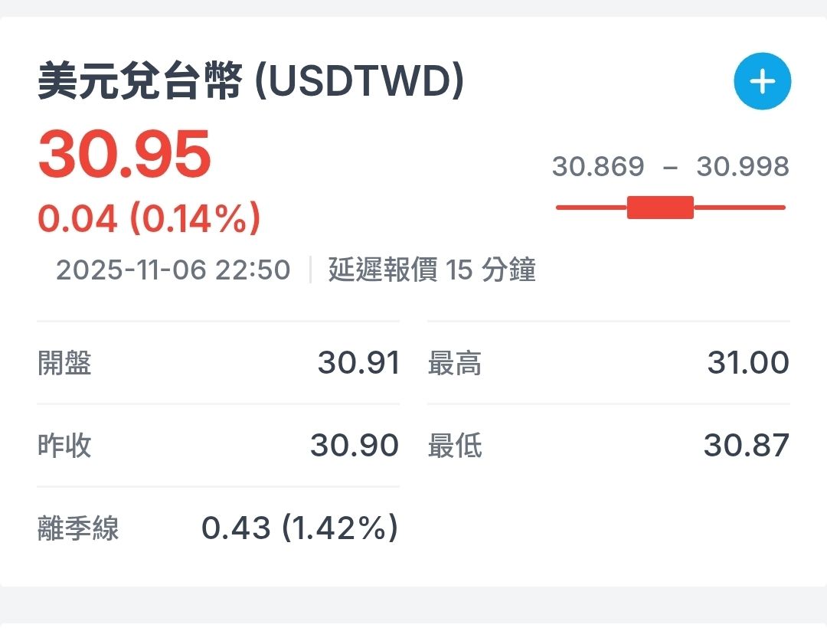Click the red candle body in the range bar
The image size is (827, 644).
[x=660, y=208]
